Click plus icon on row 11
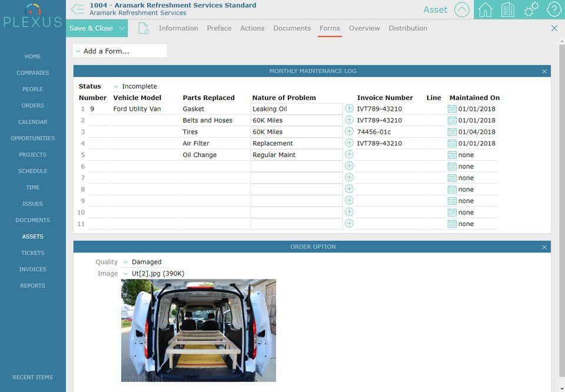Image resolution: width=565 pixels, height=392 pixels. [349, 224]
